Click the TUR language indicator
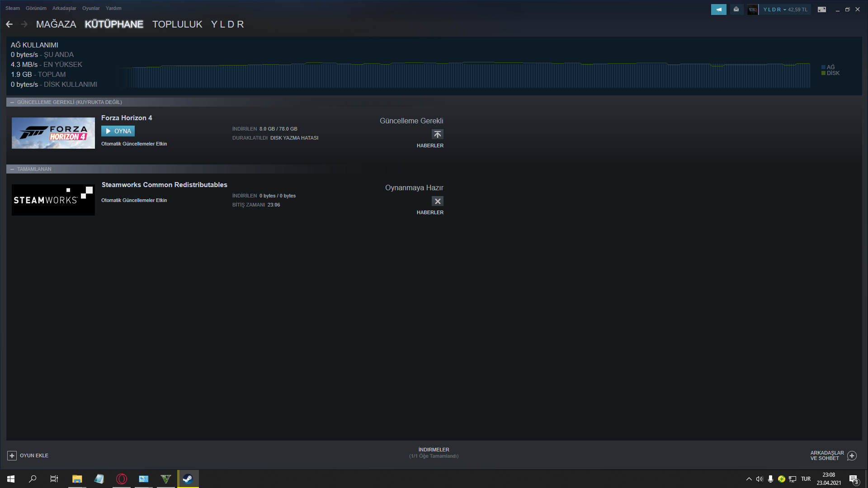 click(806, 479)
